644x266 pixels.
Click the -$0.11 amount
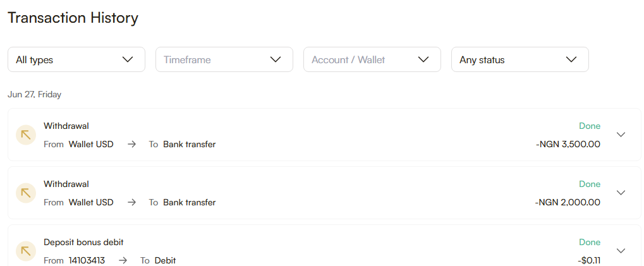589,260
